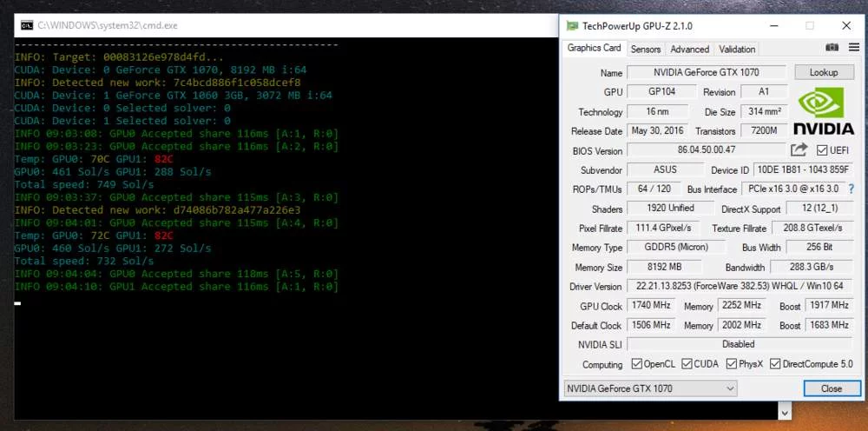Click the Memory clock field 2252 MHz
Screen dimensions: 868x431
(740, 305)
